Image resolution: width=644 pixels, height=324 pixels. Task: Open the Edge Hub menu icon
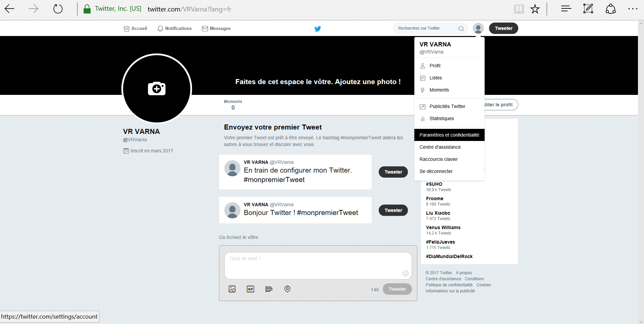pyautogui.click(x=566, y=9)
